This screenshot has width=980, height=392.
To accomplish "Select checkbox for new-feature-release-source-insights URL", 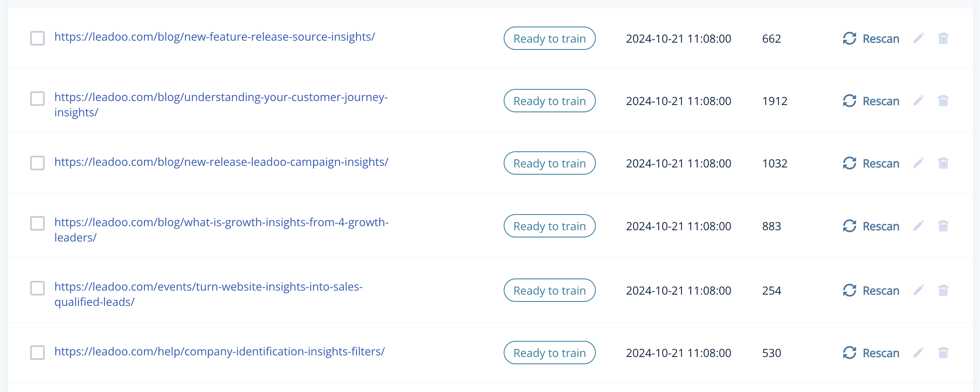I will (x=37, y=38).
